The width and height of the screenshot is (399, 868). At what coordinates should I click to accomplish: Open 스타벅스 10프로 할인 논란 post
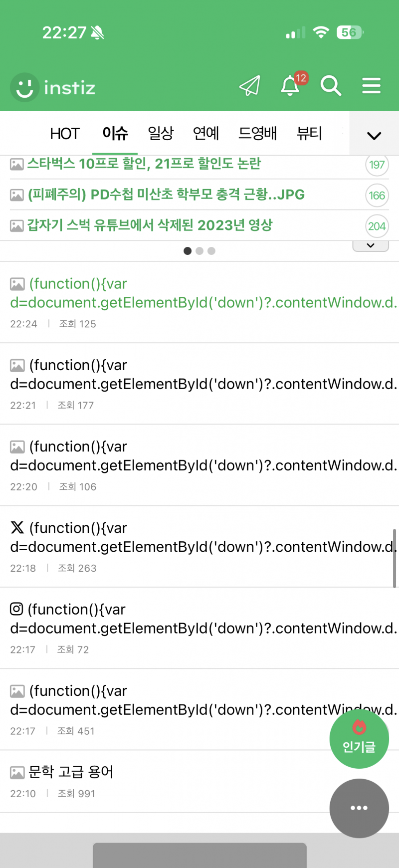(144, 164)
